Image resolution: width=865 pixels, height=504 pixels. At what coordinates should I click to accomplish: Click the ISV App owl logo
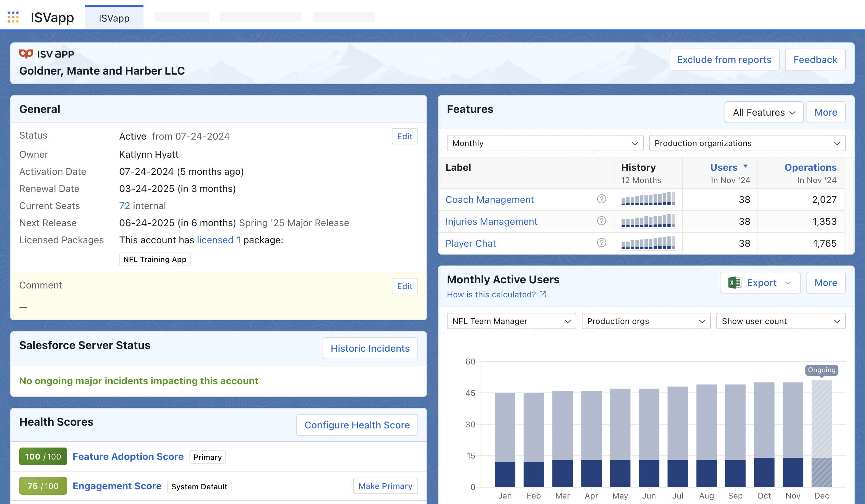pyautogui.click(x=26, y=54)
